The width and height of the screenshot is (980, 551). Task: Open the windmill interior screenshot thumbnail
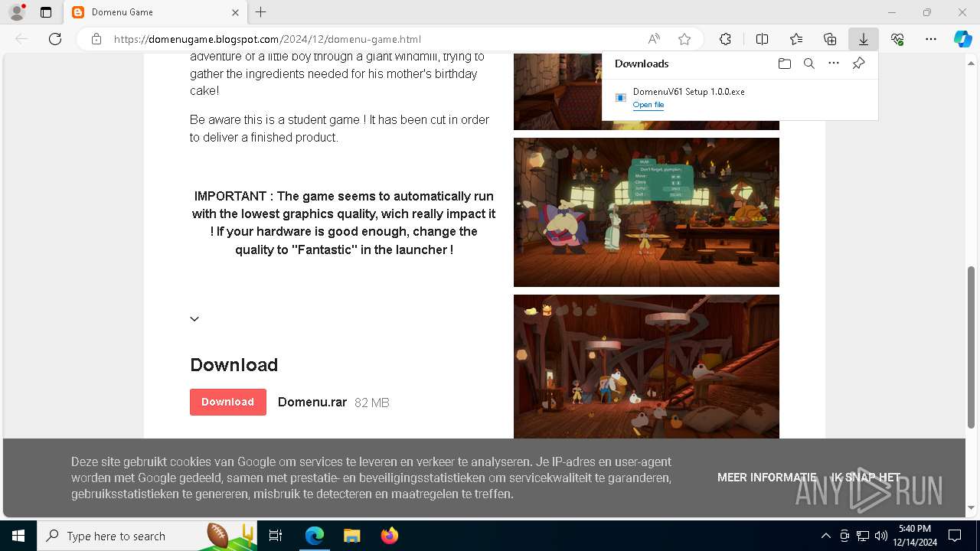coord(646,367)
